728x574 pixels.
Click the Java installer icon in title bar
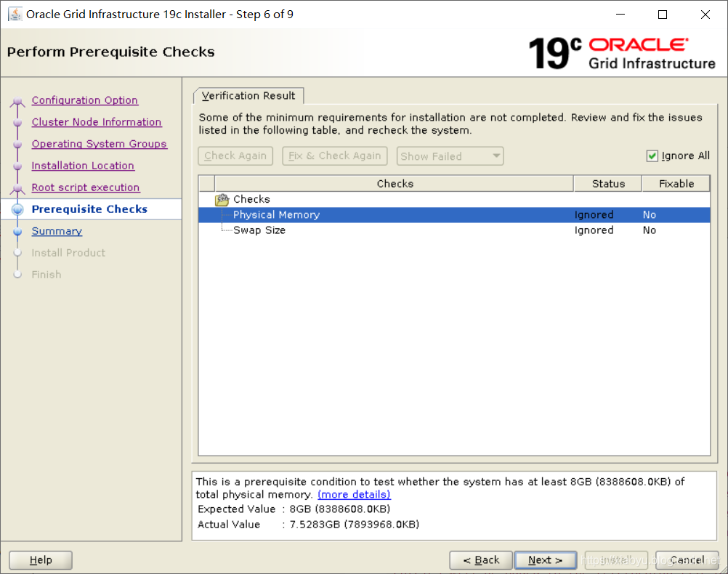coord(15,14)
